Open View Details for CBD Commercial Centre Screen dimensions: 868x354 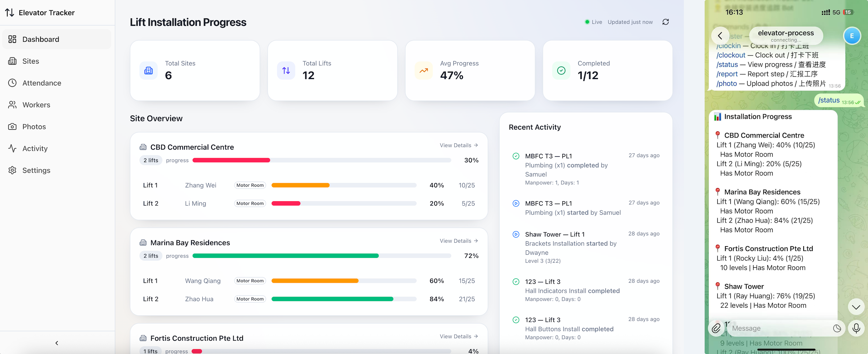(x=459, y=145)
